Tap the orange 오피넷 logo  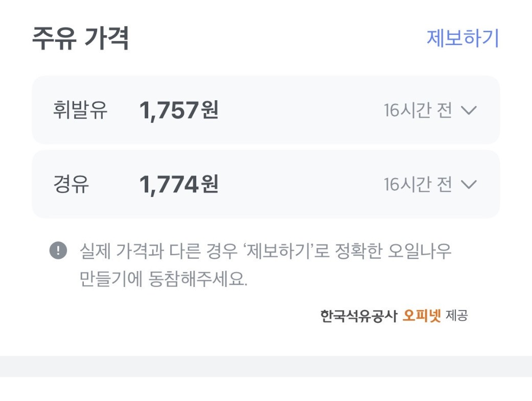[422, 316]
